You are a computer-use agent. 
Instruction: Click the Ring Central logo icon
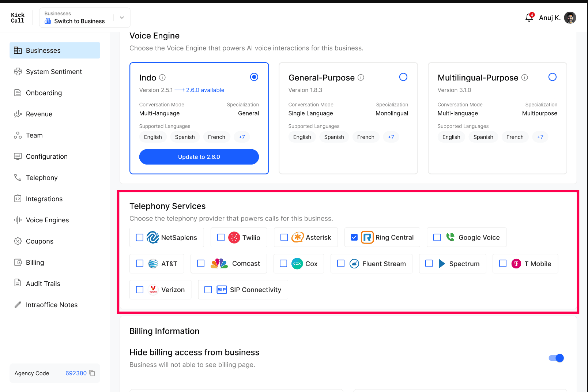367,237
